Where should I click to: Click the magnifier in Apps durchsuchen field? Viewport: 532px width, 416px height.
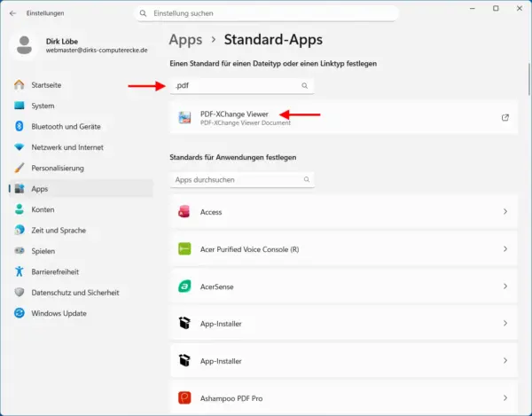click(x=307, y=179)
